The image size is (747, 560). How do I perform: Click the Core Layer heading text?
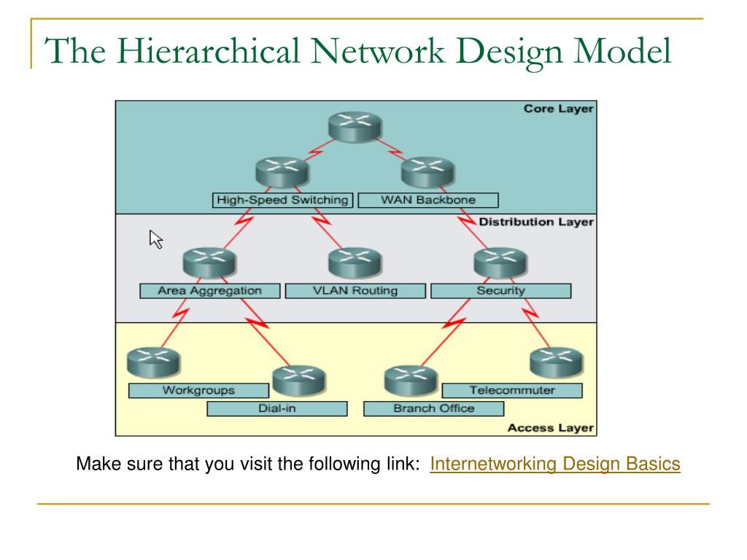coord(558,109)
